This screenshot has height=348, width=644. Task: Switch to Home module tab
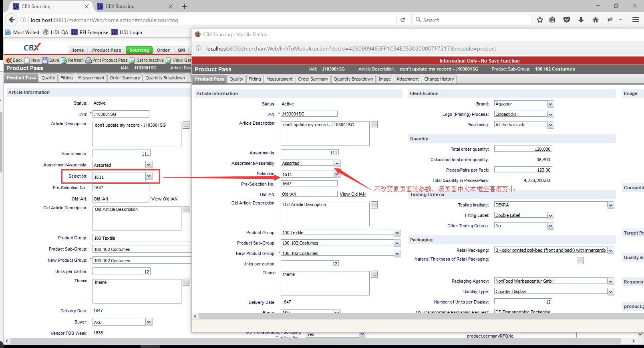(77, 50)
